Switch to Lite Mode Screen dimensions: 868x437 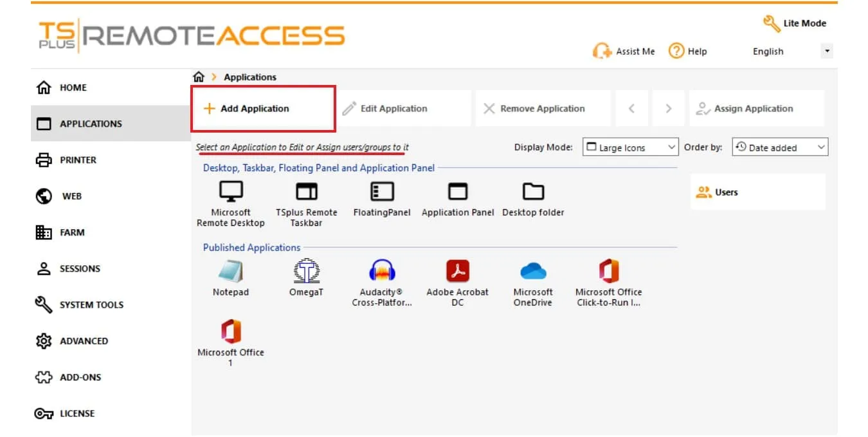point(795,23)
